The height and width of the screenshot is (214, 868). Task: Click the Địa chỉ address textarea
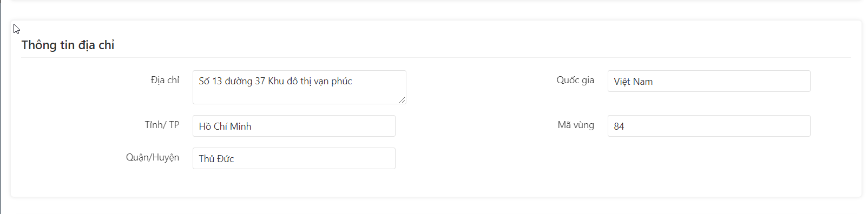(299, 87)
